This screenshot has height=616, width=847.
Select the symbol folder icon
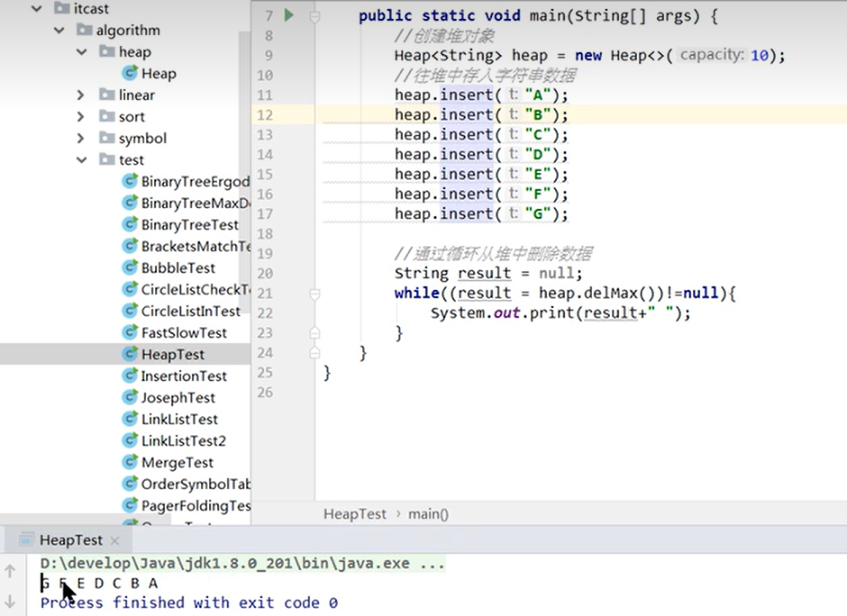click(107, 137)
